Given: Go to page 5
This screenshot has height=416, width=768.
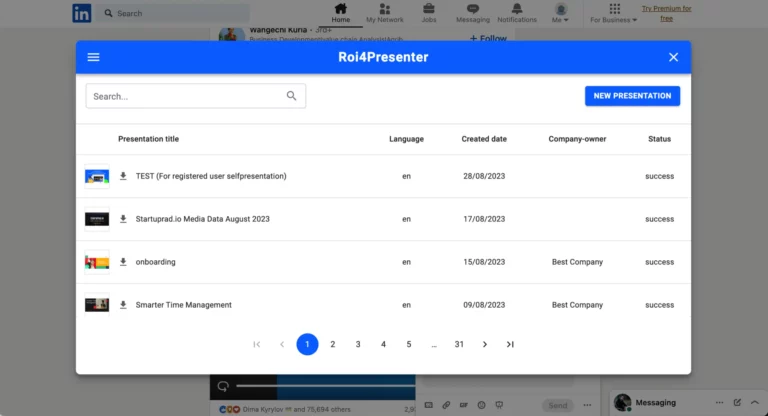Looking at the screenshot, I should pyautogui.click(x=409, y=344).
